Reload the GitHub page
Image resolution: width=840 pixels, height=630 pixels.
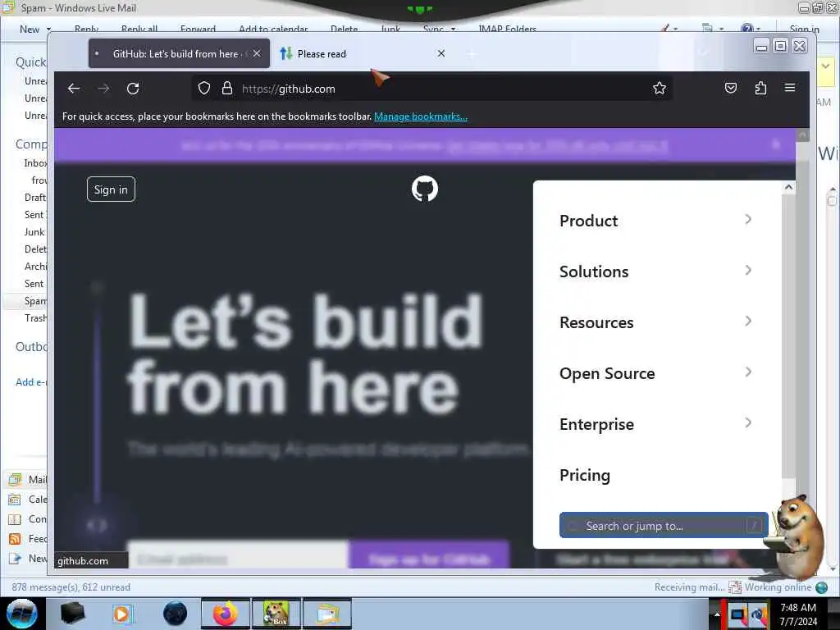133,89
